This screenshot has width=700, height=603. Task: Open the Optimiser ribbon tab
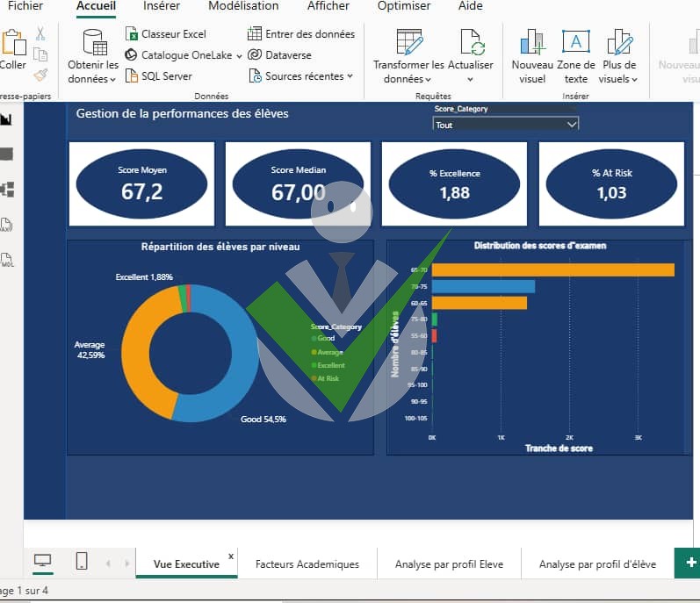404,6
